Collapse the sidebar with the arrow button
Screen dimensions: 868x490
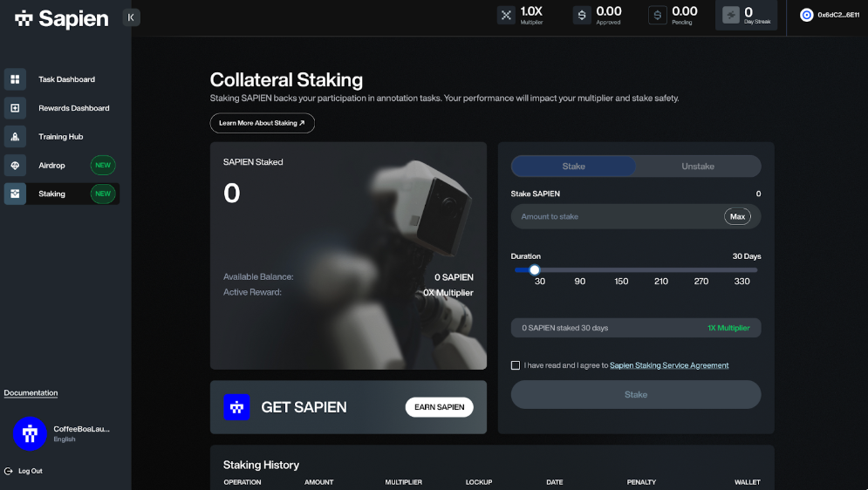pos(131,17)
